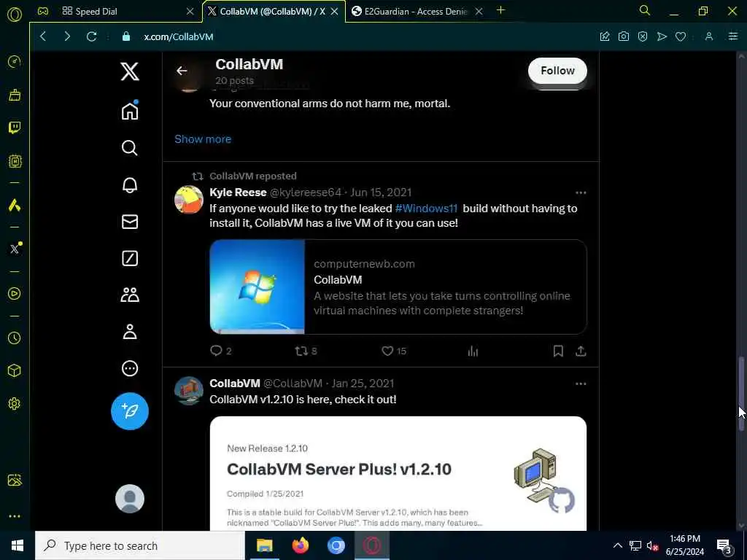Open the #Windows11 hashtag
This screenshot has width=747, height=560.
point(426,209)
